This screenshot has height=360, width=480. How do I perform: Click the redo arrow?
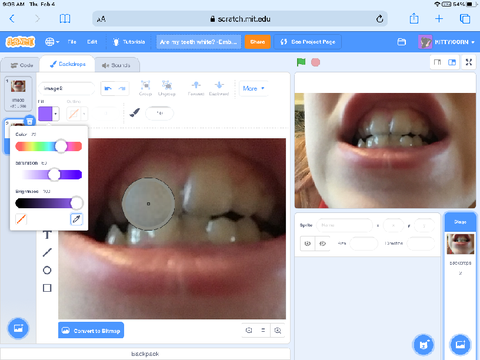(x=122, y=88)
